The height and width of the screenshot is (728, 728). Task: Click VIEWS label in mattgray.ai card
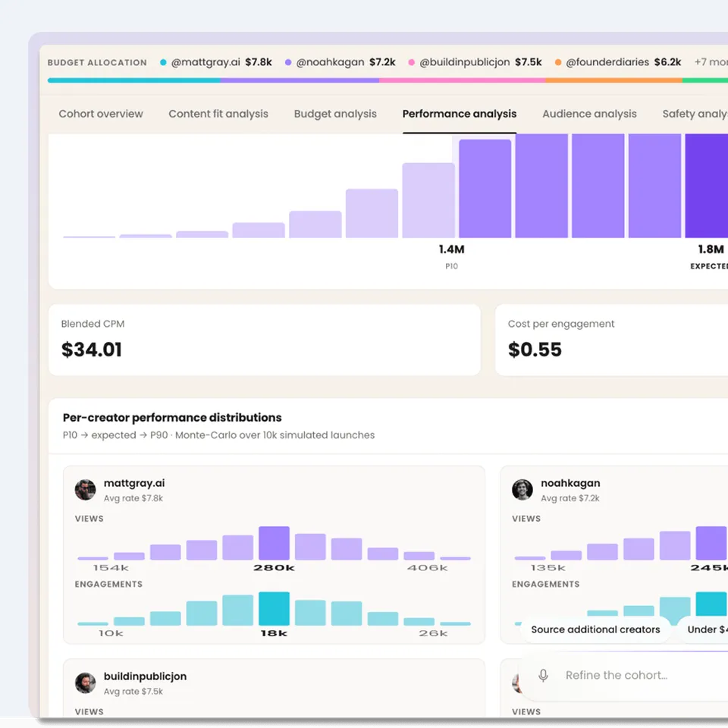click(x=89, y=519)
